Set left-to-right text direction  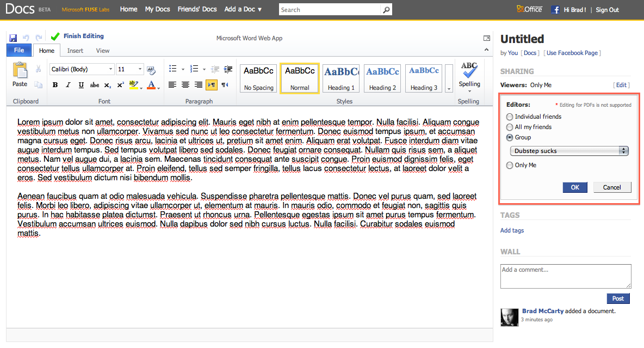[x=212, y=85]
